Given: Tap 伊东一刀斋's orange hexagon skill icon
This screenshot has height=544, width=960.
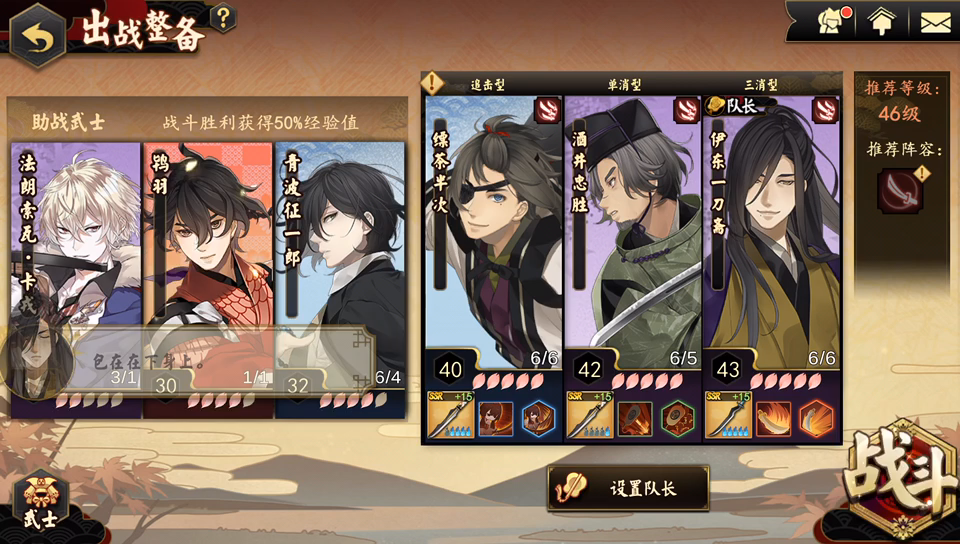Looking at the screenshot, I should [817, 419].
